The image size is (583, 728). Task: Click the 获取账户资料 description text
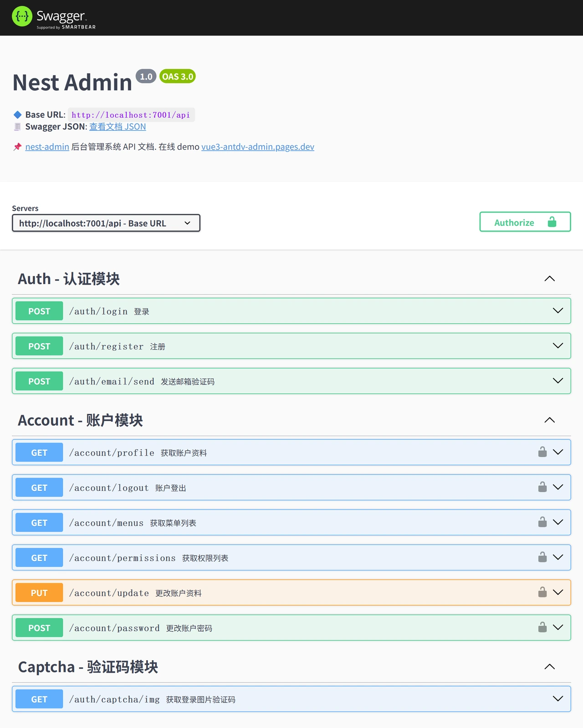pyautogui.click(x=184, y=453)
